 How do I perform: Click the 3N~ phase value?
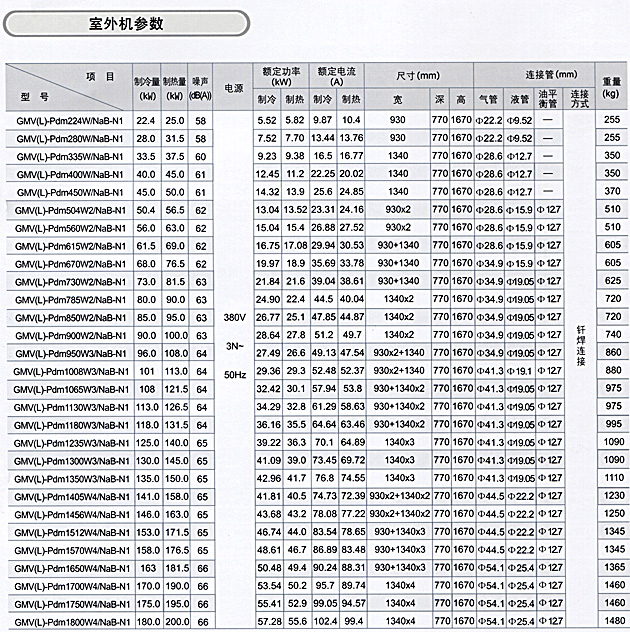234,346
